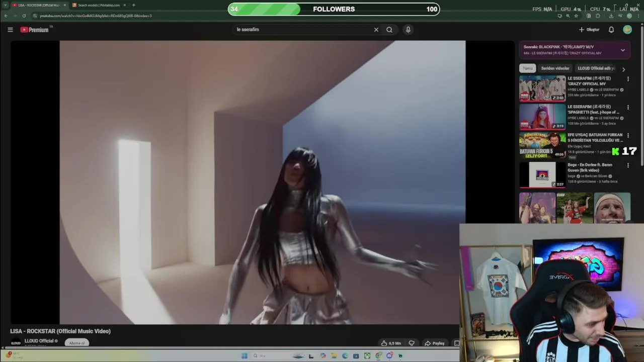Open options for Bege En Derine video
The height and width of the screenshot is (362, 644).
[x=628, y=165]
